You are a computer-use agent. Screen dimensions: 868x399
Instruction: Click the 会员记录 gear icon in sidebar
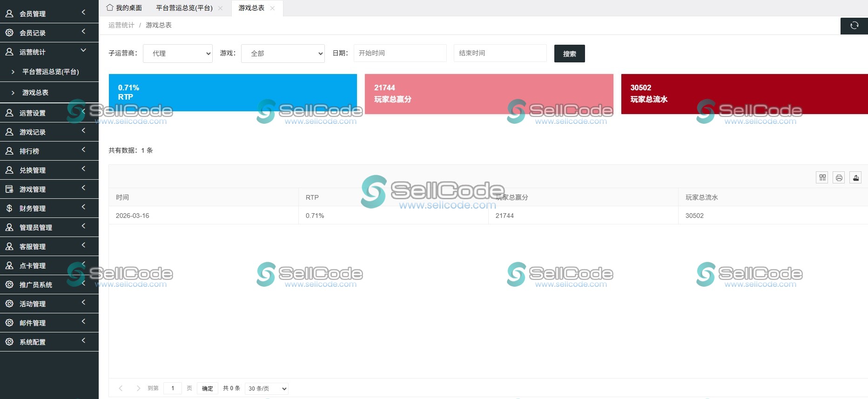[x=9, y=33]
